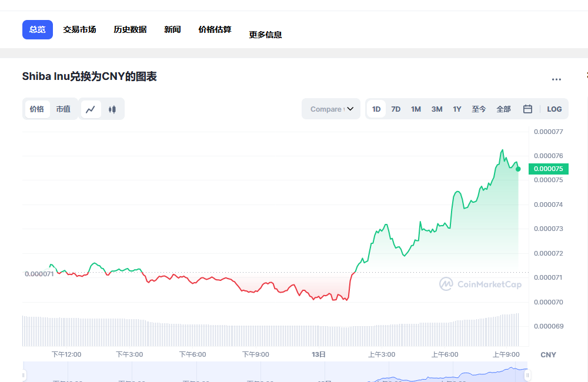Click the CNY currency label
The image size is (588, 382).
[547, 354]
